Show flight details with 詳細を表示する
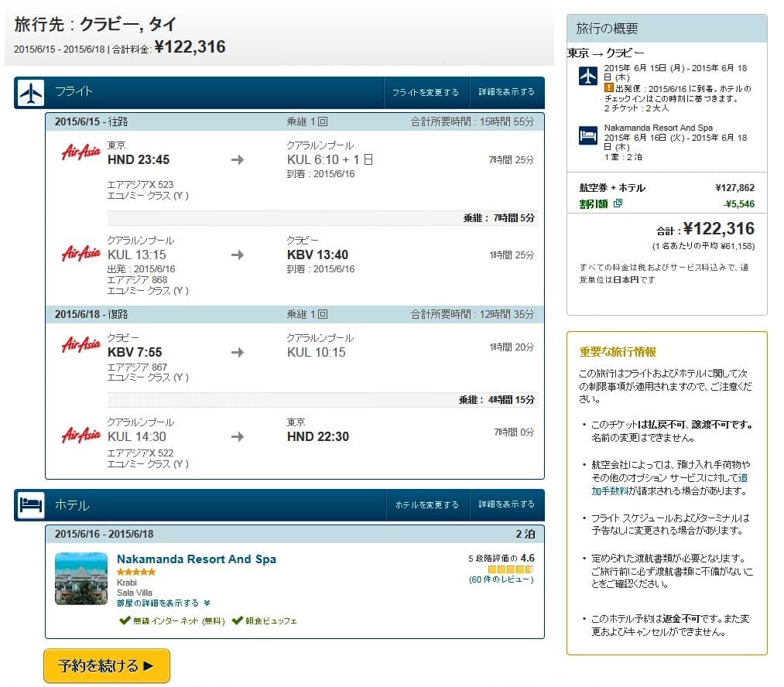Image resolution: width=784 pixels, height=687 pixels. point(506,92)
